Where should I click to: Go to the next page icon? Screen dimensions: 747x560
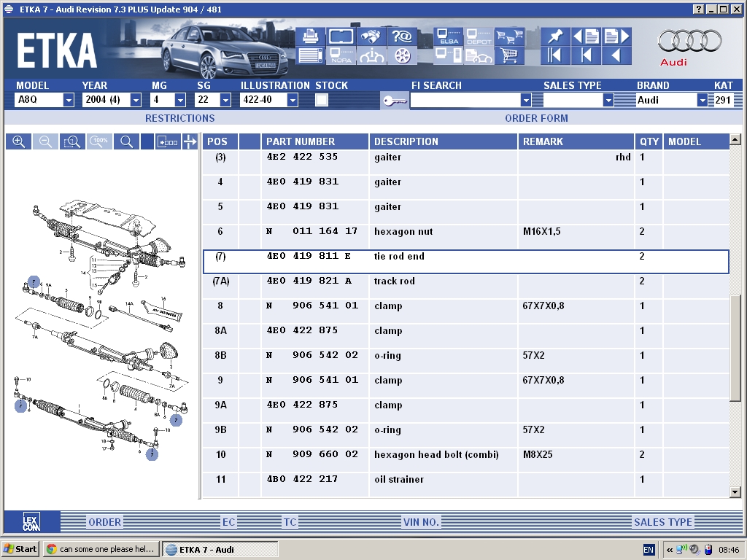click(617, 36)
